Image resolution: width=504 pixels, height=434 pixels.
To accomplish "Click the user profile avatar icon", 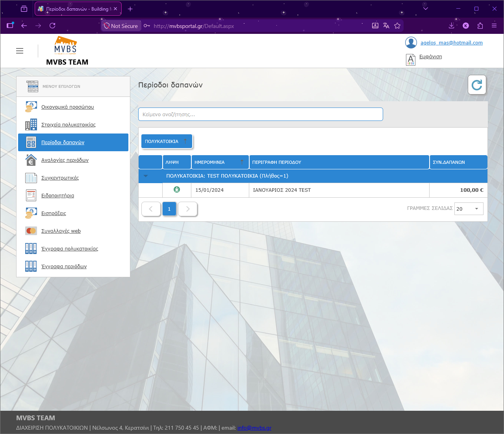I will click(x=411, y=43).
